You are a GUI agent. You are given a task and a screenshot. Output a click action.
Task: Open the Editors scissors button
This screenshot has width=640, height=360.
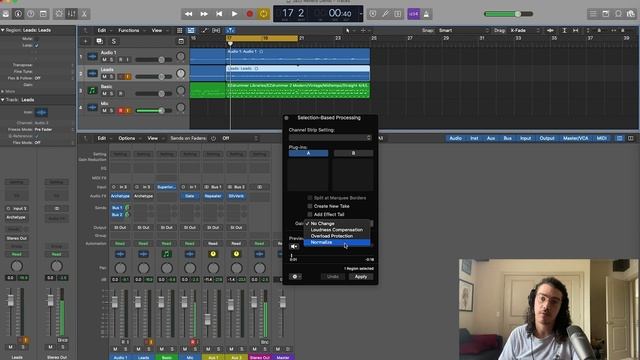[84, 14]
